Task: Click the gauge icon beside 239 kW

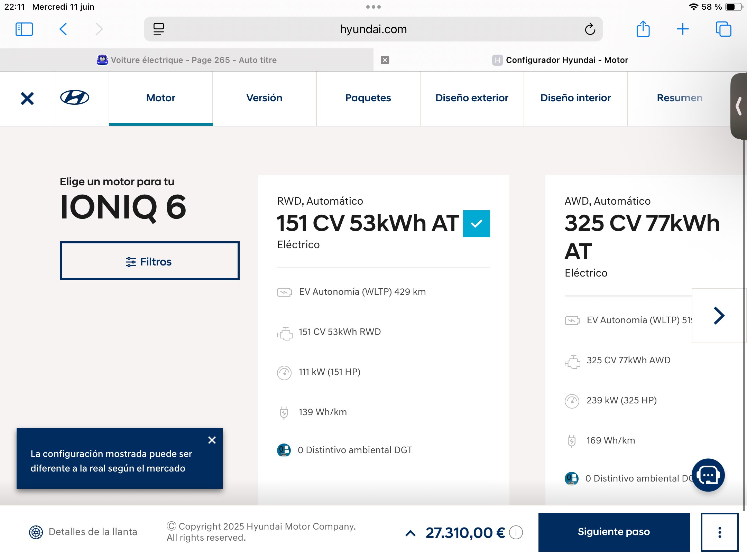Action: point(572,401)
